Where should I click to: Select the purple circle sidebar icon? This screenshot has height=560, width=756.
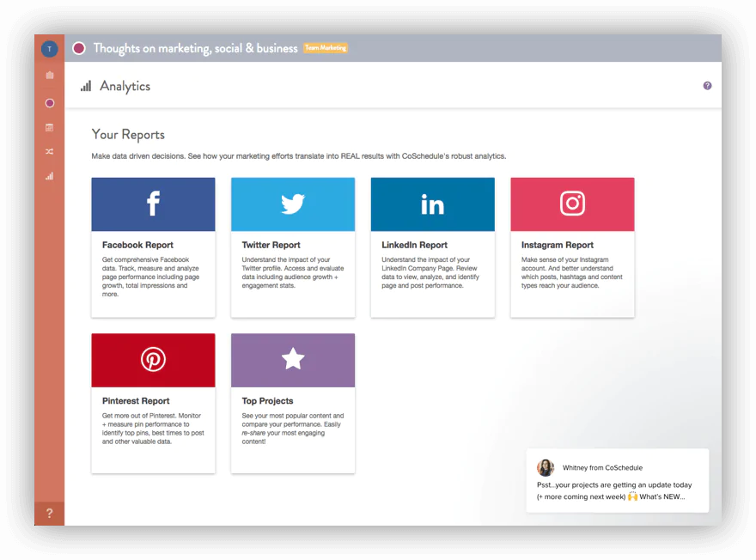pos(49,103)
